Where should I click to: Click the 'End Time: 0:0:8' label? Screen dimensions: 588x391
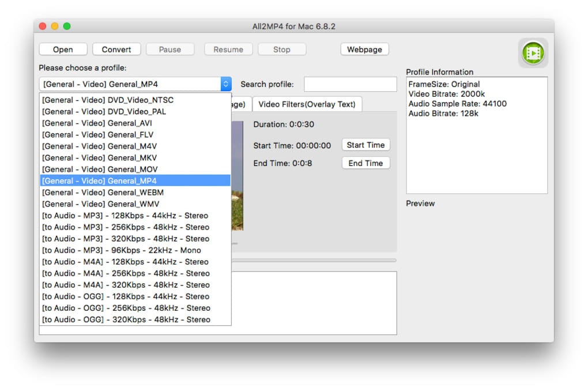click(282, 163)
